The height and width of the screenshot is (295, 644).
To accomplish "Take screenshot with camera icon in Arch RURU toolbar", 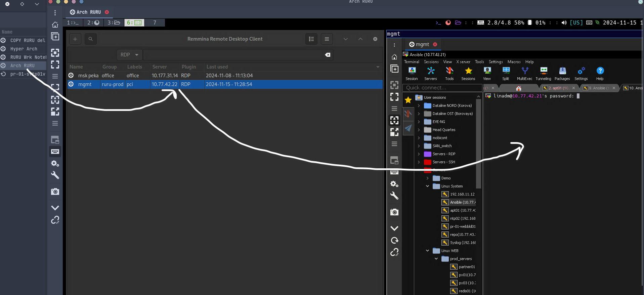I will [55, 192].
